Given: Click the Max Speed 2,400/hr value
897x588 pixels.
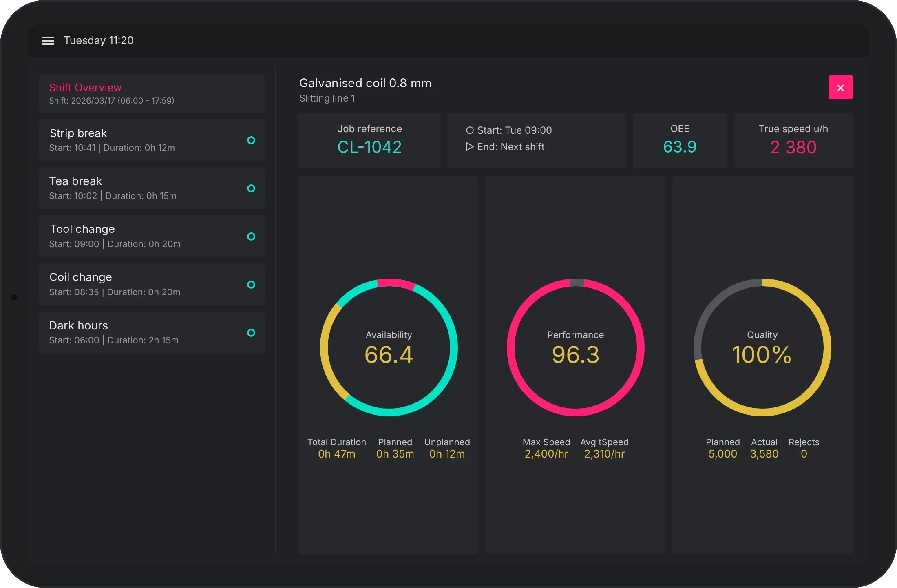Looking at the screenshot, I should tap(546, 454).
